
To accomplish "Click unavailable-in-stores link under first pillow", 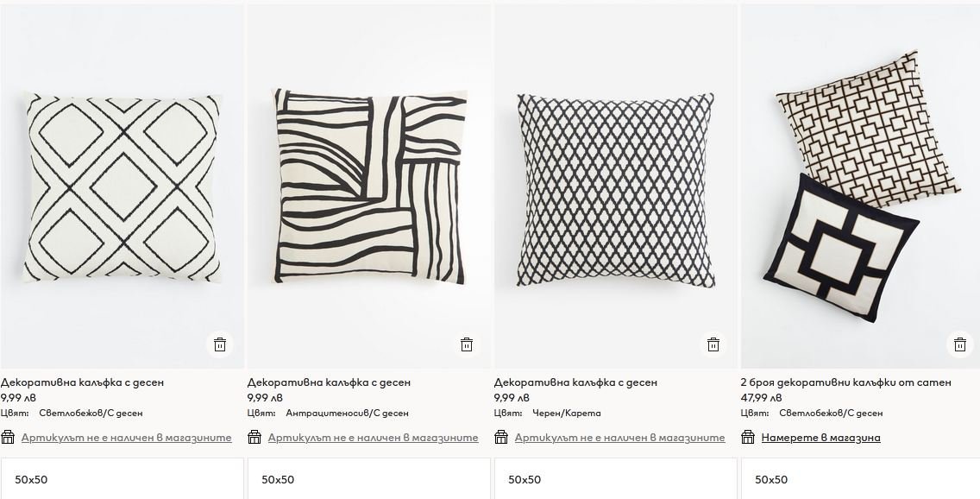I will (x=126, y=438).
